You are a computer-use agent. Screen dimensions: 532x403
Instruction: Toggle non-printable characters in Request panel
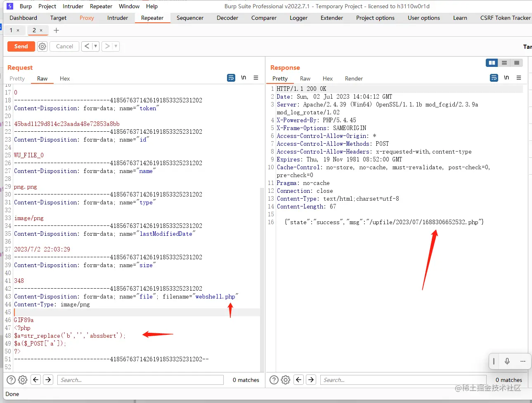(x=244, y=78)
